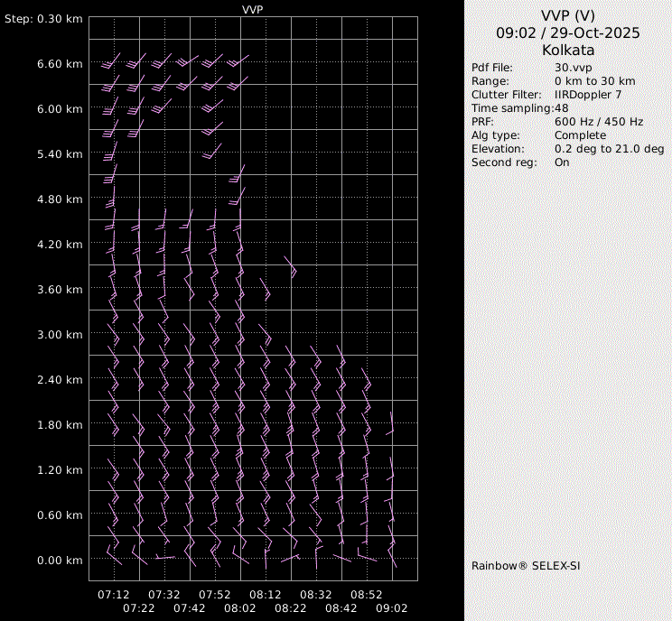This screenshot has width=672, height=621.
Task: Click the 07:12 time axis label
Action: [x=114, y=595]
